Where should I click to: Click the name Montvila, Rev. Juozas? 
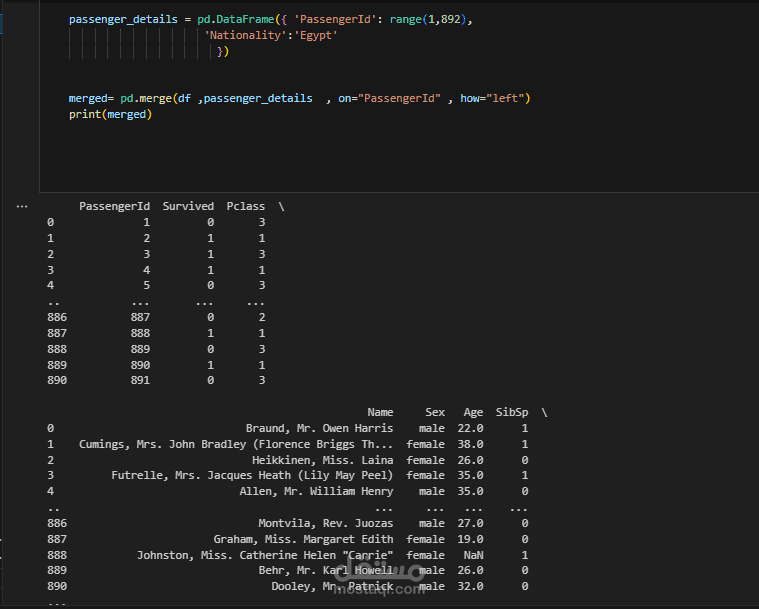(325, 523)
